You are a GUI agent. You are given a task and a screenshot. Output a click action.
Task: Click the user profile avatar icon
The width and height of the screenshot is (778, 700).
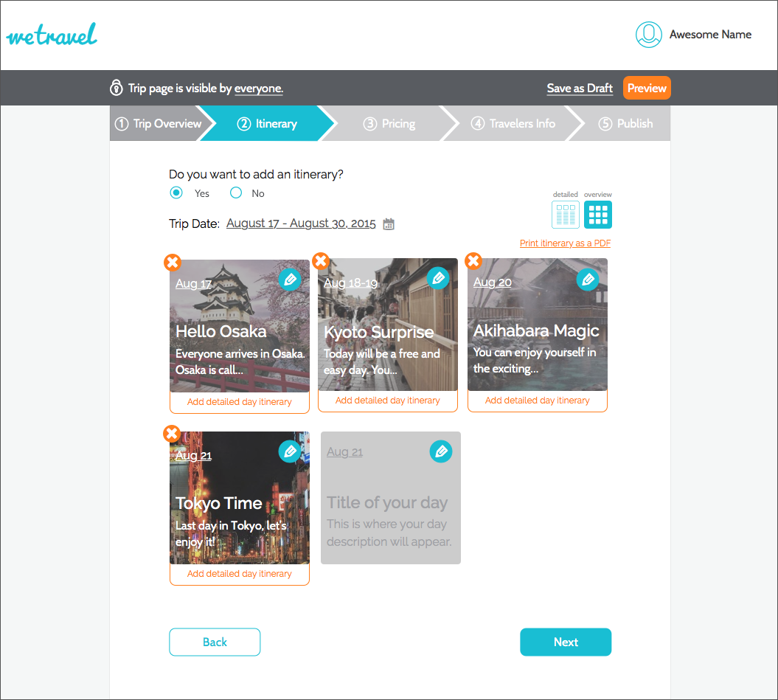649,35
